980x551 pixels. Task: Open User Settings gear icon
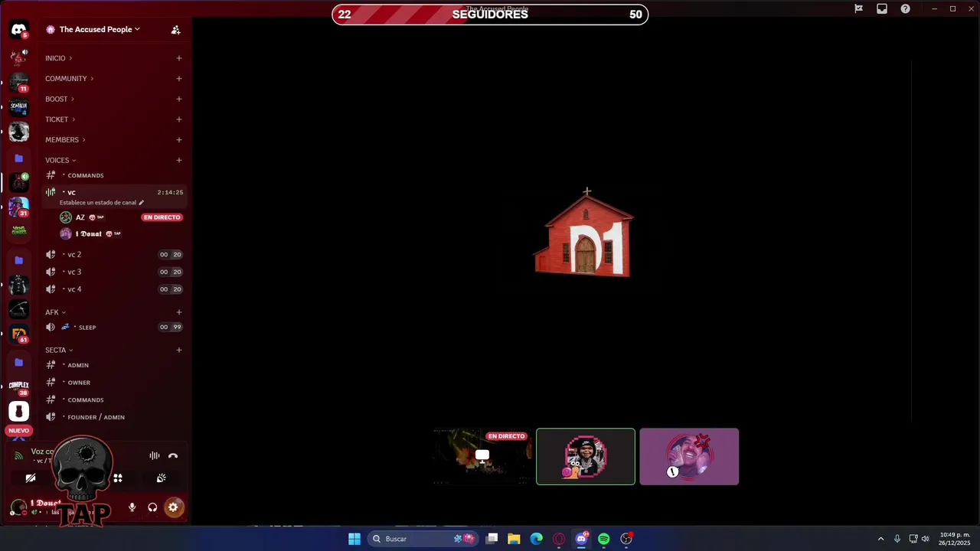(x=173, y=507)
